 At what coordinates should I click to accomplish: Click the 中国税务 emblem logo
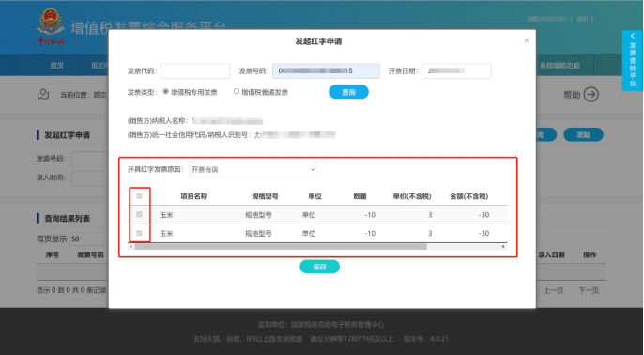[x=51, y=27]
